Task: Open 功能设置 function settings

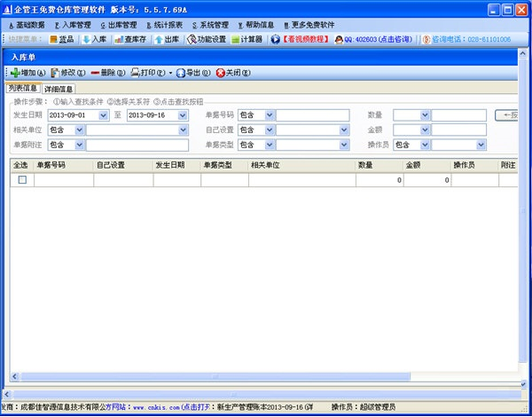Action: click(207, 39)
